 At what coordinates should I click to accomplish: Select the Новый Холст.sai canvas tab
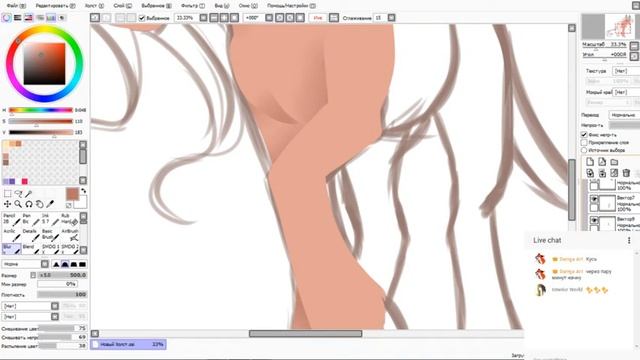tap(128, 344)
